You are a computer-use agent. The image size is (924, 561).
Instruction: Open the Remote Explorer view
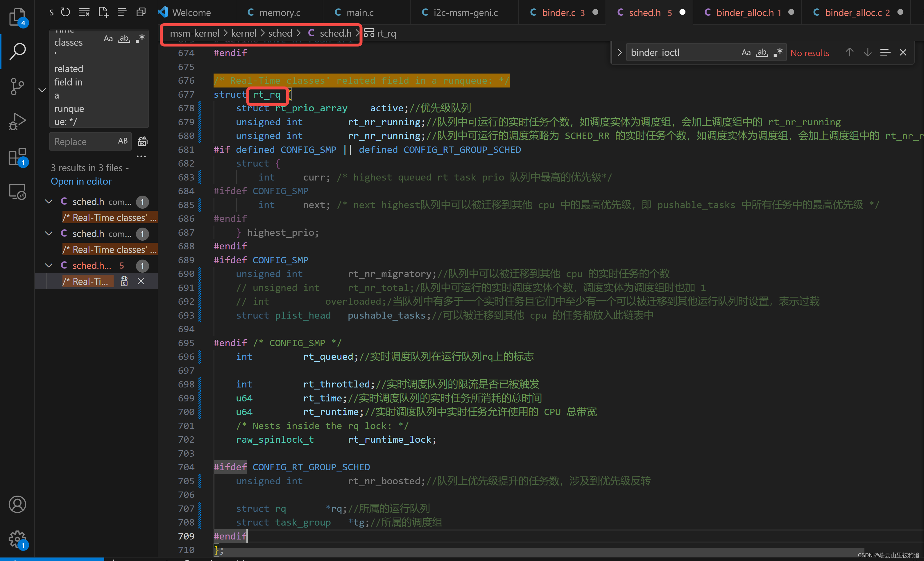click(x=17, y=191)
